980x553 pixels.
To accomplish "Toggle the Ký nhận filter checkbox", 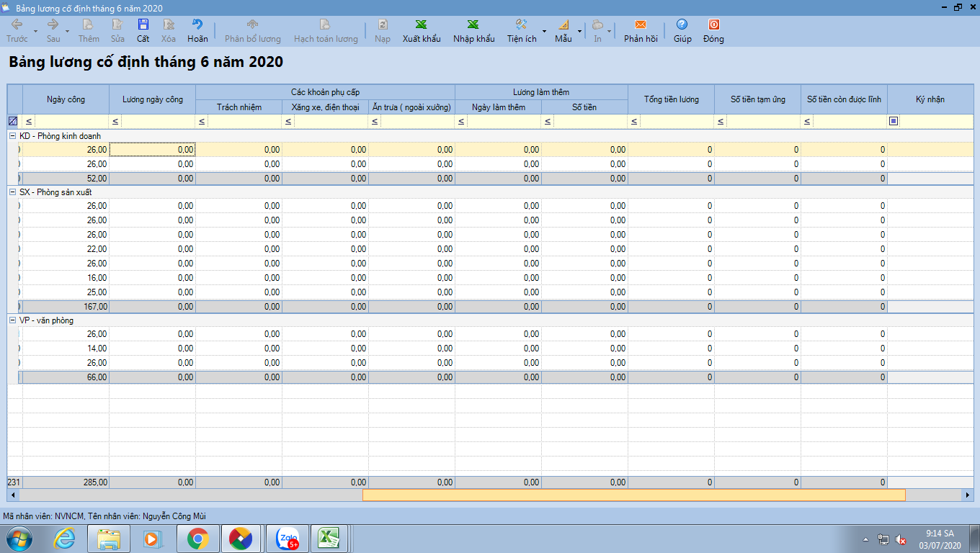I will click(894, 121).
